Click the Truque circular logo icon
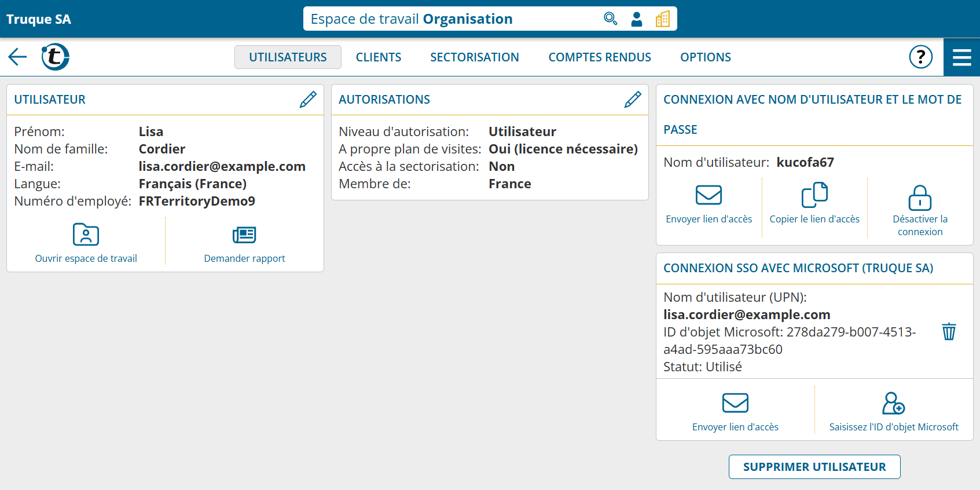Viewport: 980px width, 490px height. pyautogui.click(x=55, y=57)
